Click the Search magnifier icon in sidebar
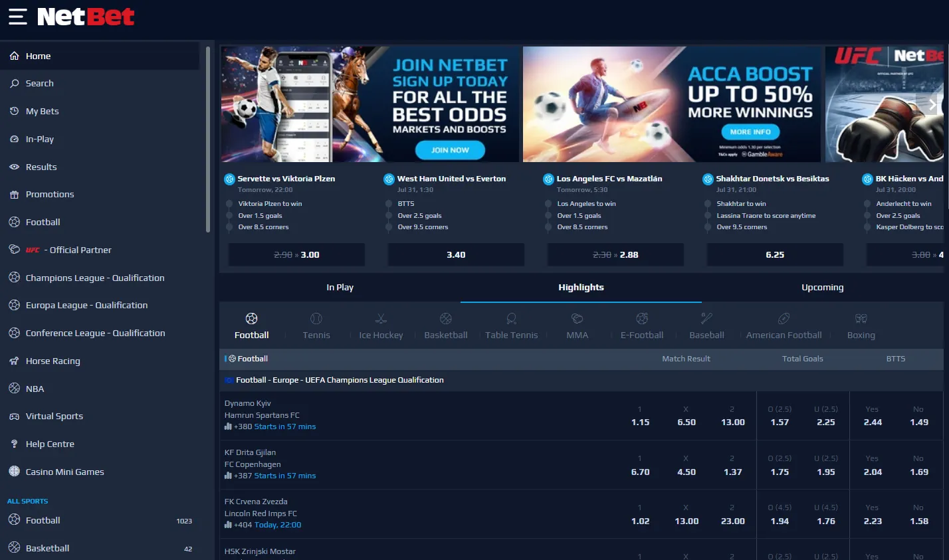This screenshot has width=949, height=560. tap(14, 84)
